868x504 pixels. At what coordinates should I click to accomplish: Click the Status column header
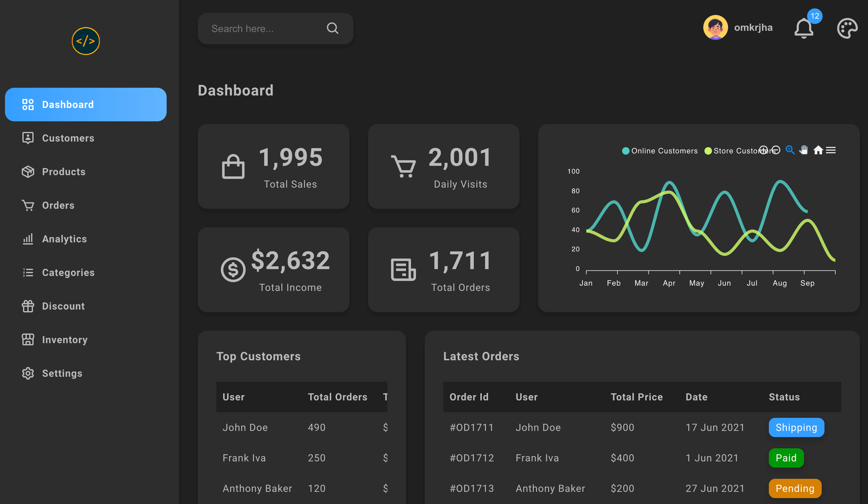click(x=784, y=397)
